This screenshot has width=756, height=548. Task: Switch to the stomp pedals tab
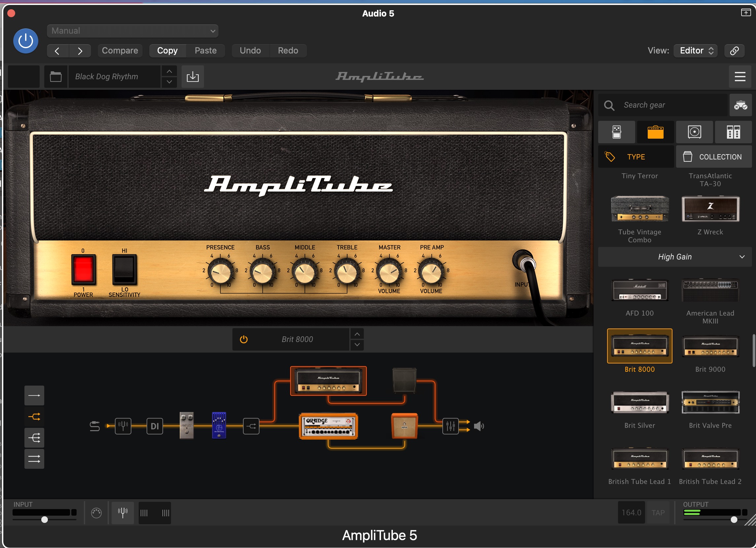[617, 132]
